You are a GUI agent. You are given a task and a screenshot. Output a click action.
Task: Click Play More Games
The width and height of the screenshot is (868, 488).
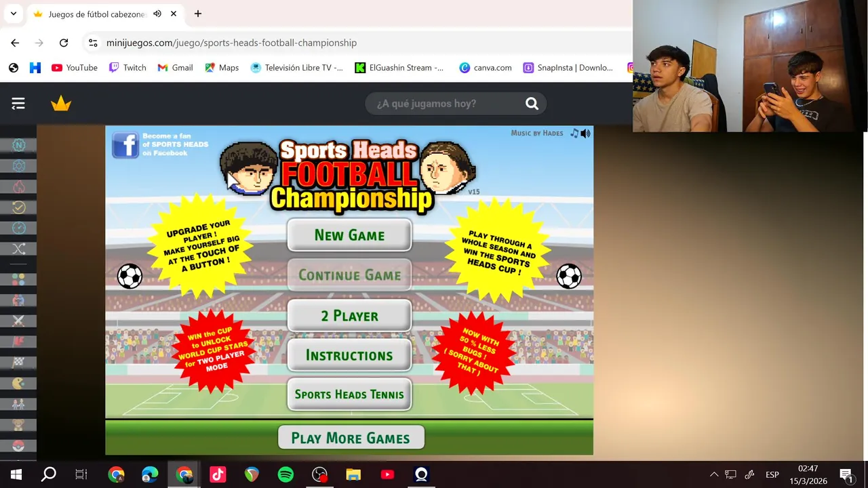click(351, 438)
